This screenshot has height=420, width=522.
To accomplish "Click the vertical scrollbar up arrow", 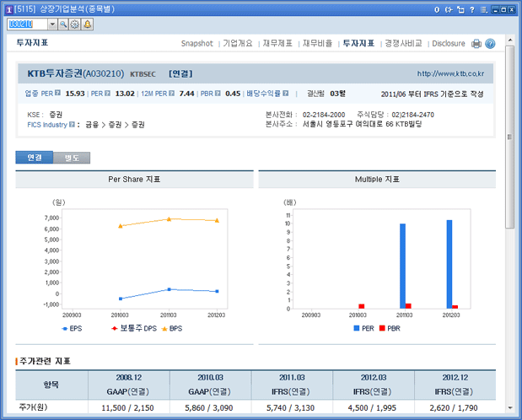I will (509, 39).
